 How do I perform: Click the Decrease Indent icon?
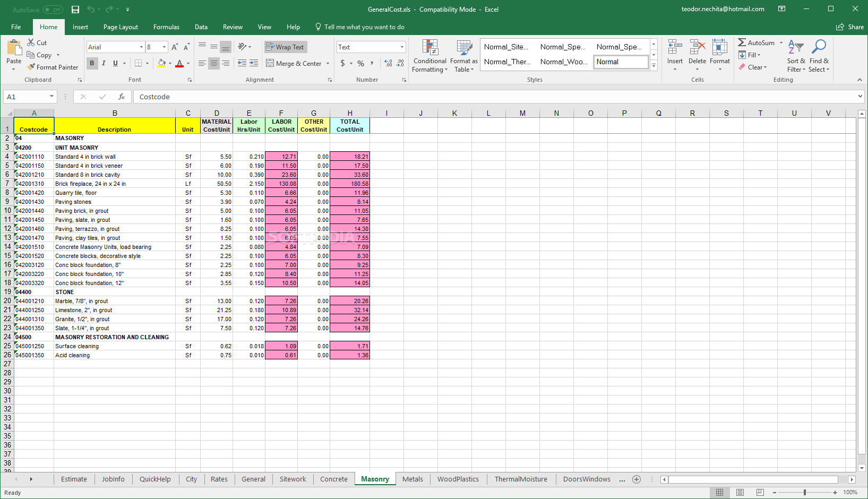click(242, 63)
